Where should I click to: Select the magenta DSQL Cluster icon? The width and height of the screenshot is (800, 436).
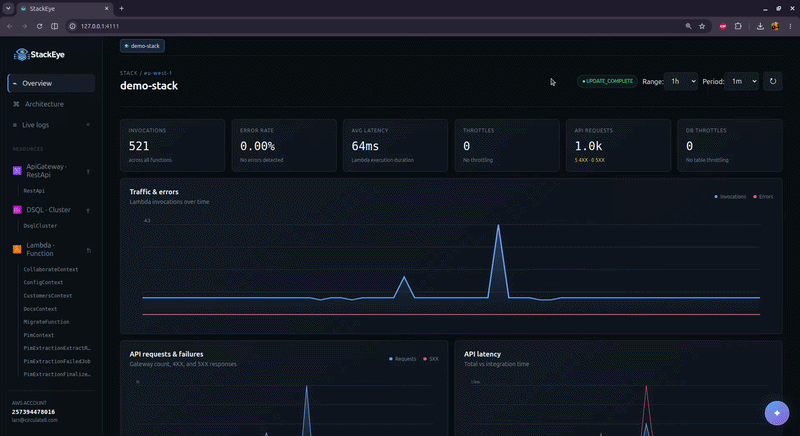coord(17,210)
